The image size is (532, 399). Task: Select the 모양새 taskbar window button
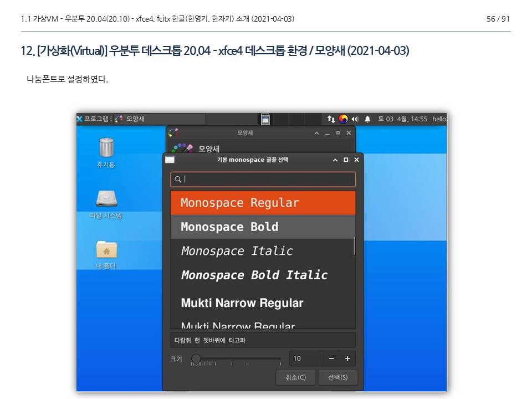click(160, 119)
